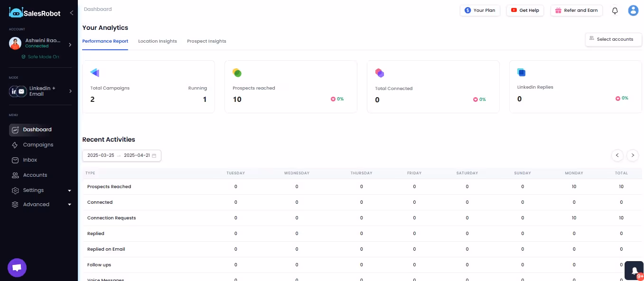644x281 pixels.
Task: Expand the Advanced menu
Action: pos(69,205)
